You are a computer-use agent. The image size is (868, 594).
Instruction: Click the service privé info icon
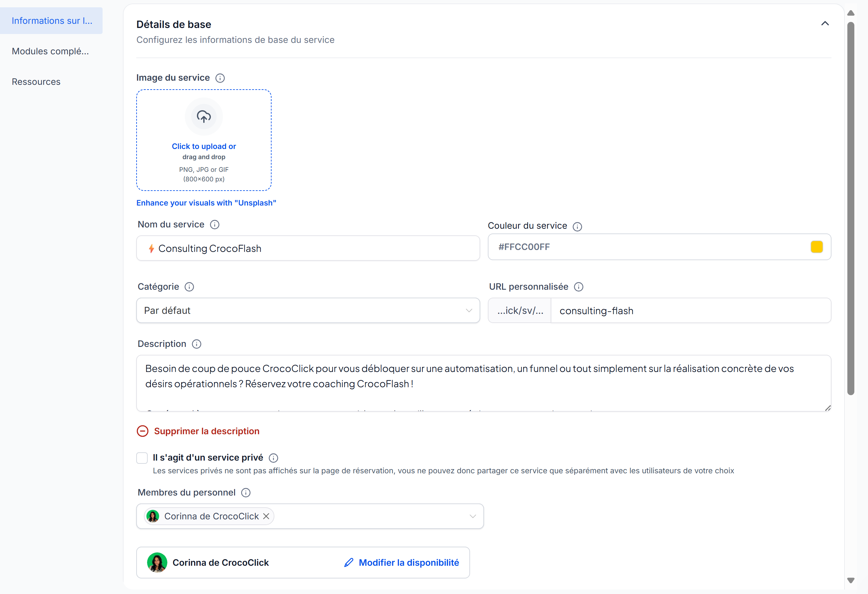[273, 458]
